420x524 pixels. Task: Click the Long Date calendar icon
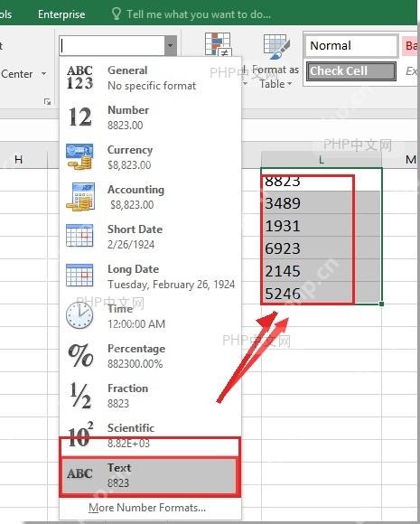(79, 276)
